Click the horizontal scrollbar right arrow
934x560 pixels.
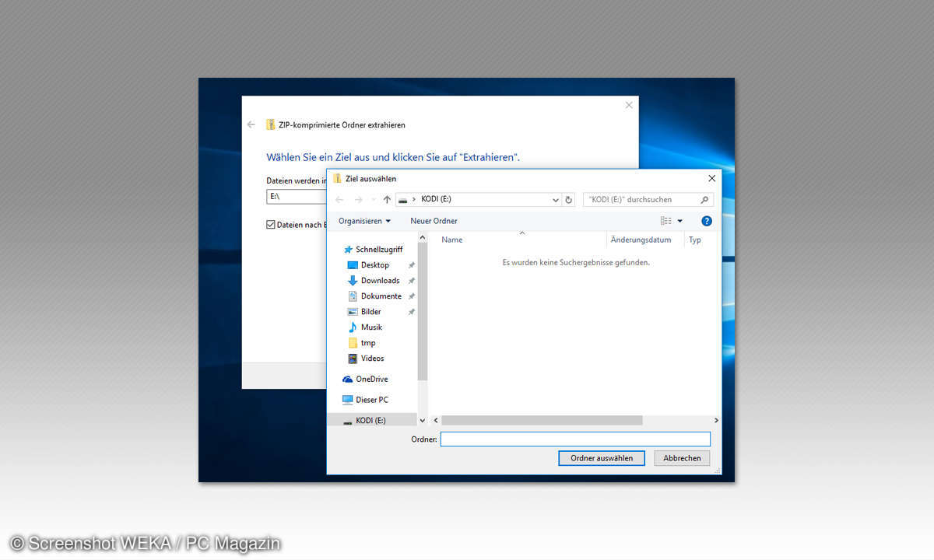click(715, 420)
